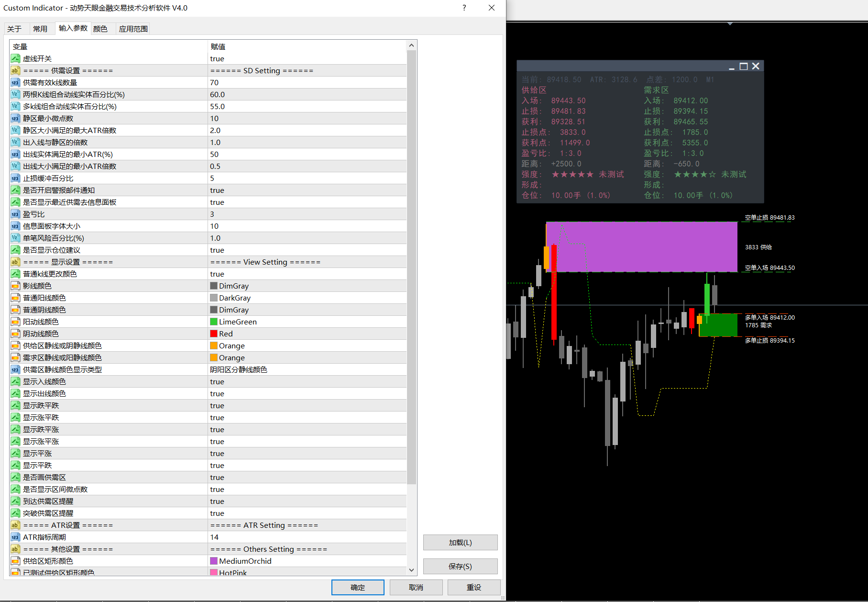Click the 取消 button

416,587
